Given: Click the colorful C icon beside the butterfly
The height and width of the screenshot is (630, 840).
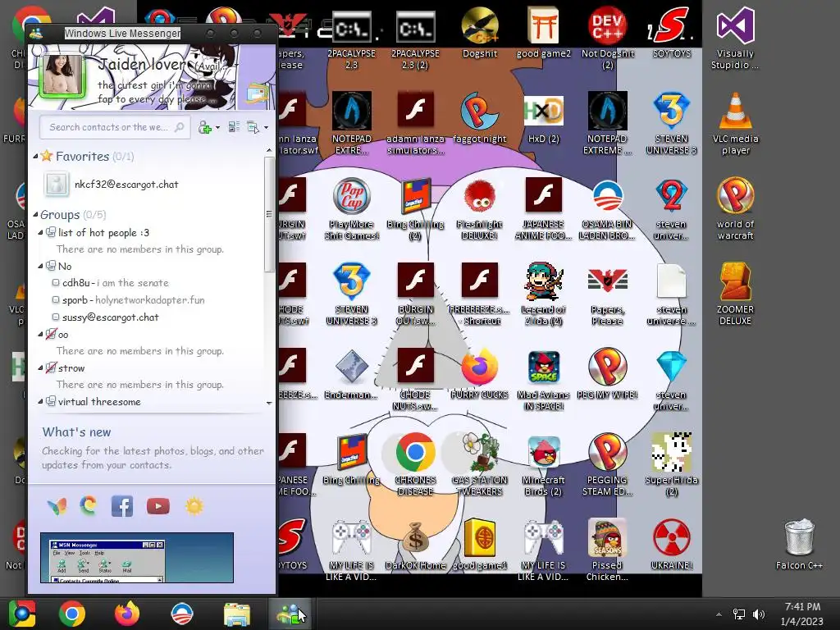Looking at the screenshot, I should click(89, 505).
